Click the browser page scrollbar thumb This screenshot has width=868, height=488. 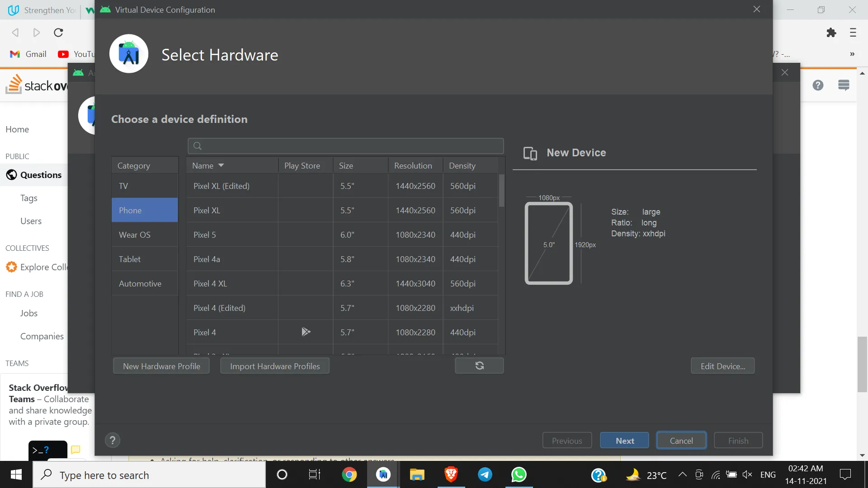tap(862, 364)
